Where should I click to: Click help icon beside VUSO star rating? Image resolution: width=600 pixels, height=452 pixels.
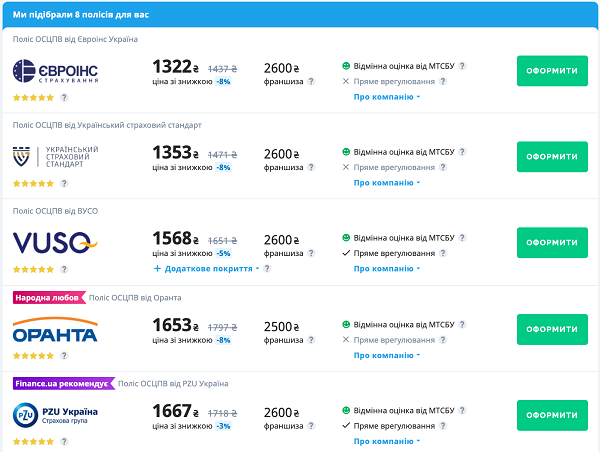point(64,270)
